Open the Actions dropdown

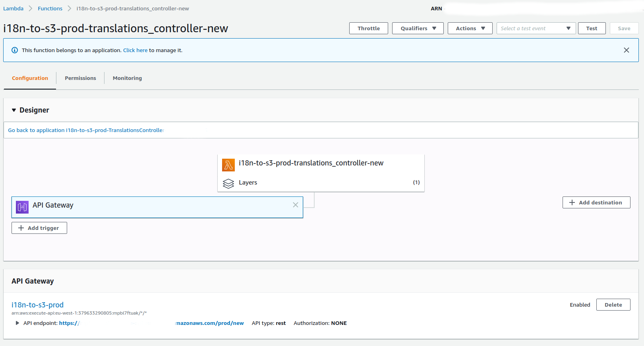click(470, 28)
